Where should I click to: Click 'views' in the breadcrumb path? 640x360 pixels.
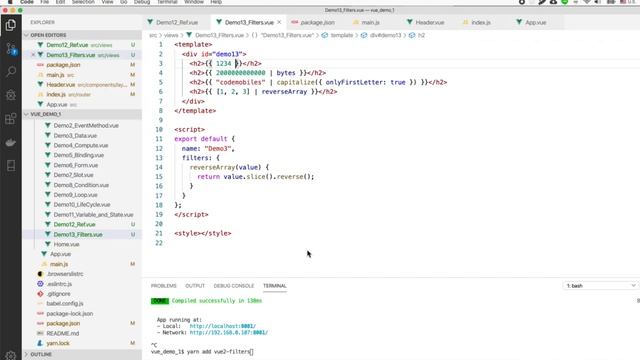pyautogui.click(x=171, y=36)
